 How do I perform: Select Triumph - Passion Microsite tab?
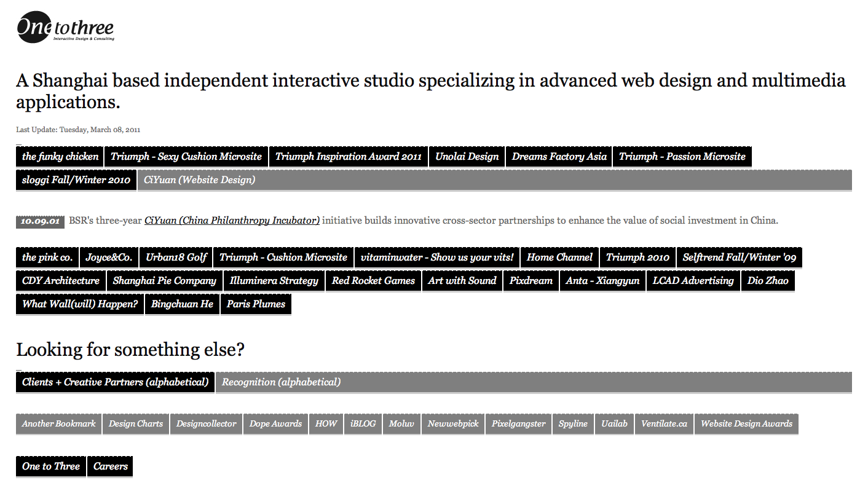[x=682, y=156]
